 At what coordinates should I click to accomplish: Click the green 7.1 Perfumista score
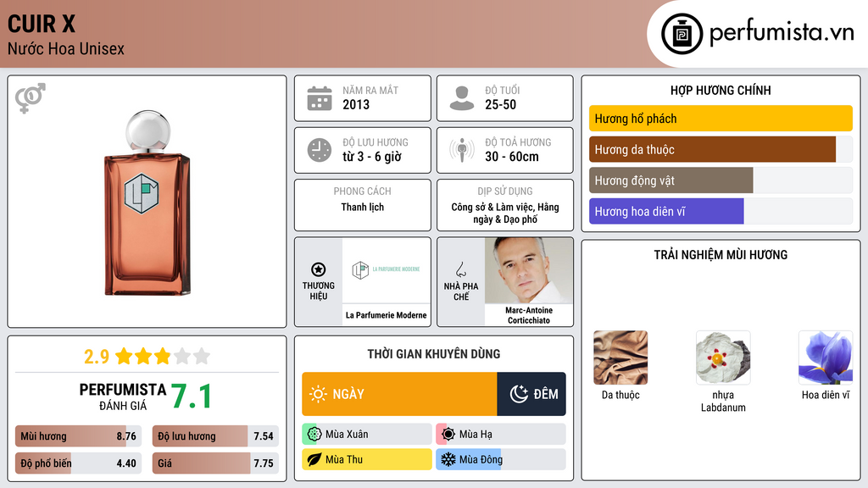(191, 396)
